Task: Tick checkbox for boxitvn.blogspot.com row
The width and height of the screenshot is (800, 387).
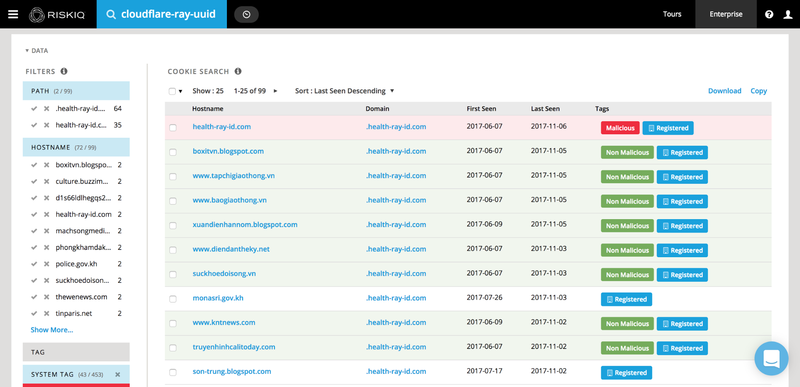Action: (173, 152)
